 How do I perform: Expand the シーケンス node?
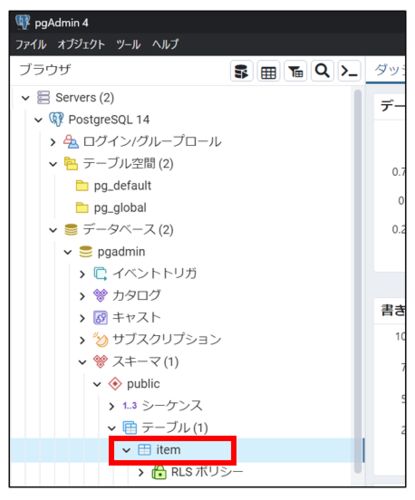[112, 406]
